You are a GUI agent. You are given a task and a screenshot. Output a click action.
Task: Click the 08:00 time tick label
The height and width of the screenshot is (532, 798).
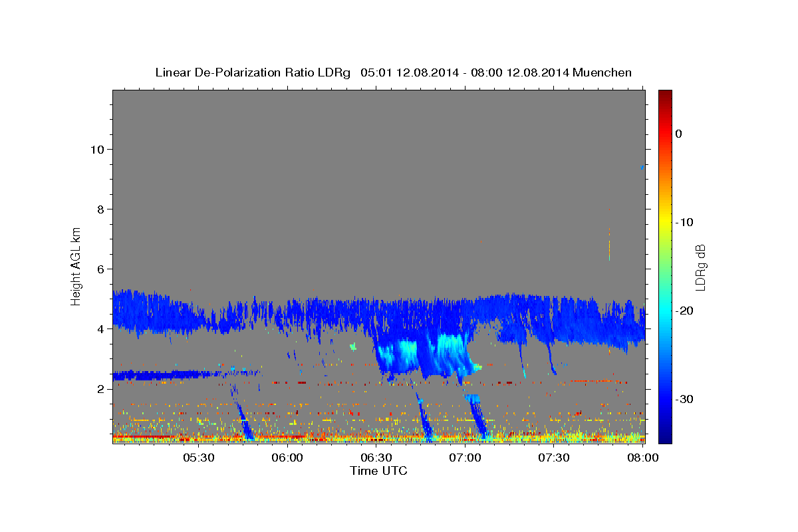point(642,458)
